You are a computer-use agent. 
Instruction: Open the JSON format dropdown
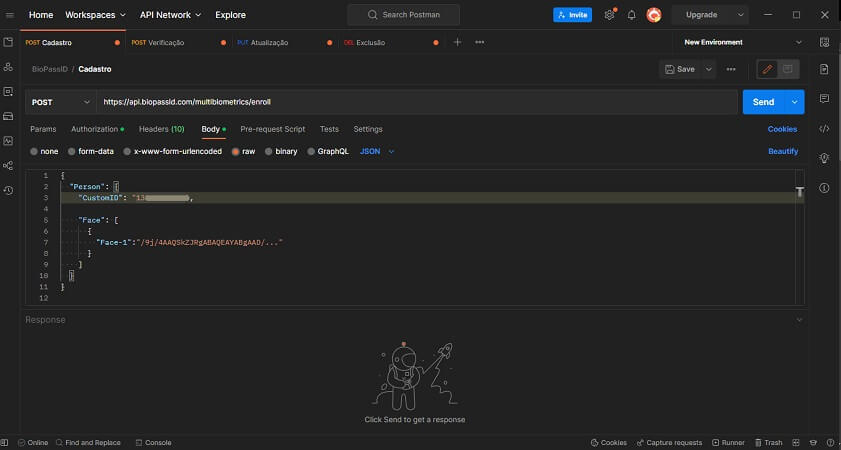click(377, 152)
